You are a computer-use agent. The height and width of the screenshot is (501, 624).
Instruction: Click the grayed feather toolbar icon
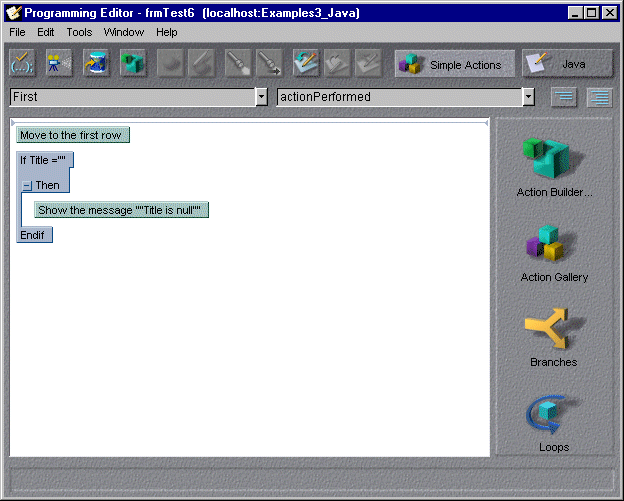pos(170,63)
